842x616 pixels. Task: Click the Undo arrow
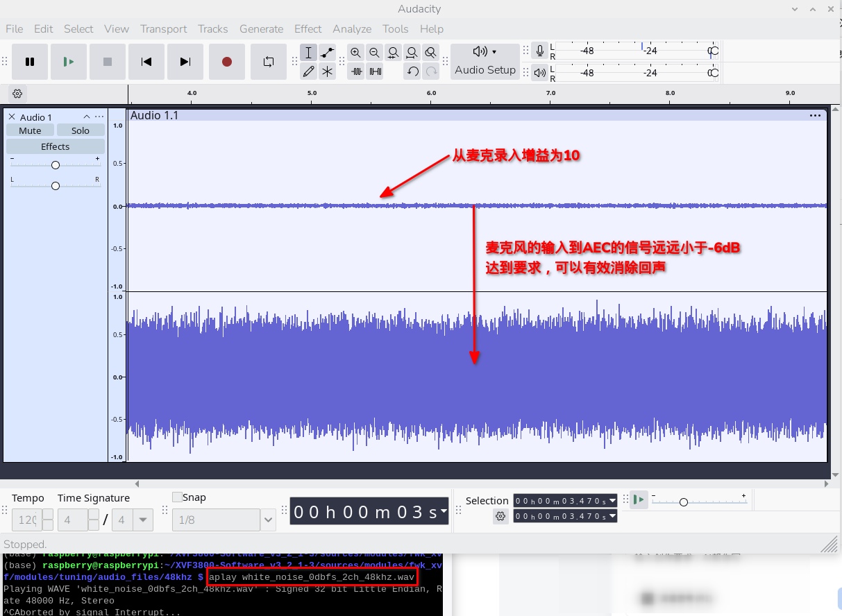tap(413, 71)
